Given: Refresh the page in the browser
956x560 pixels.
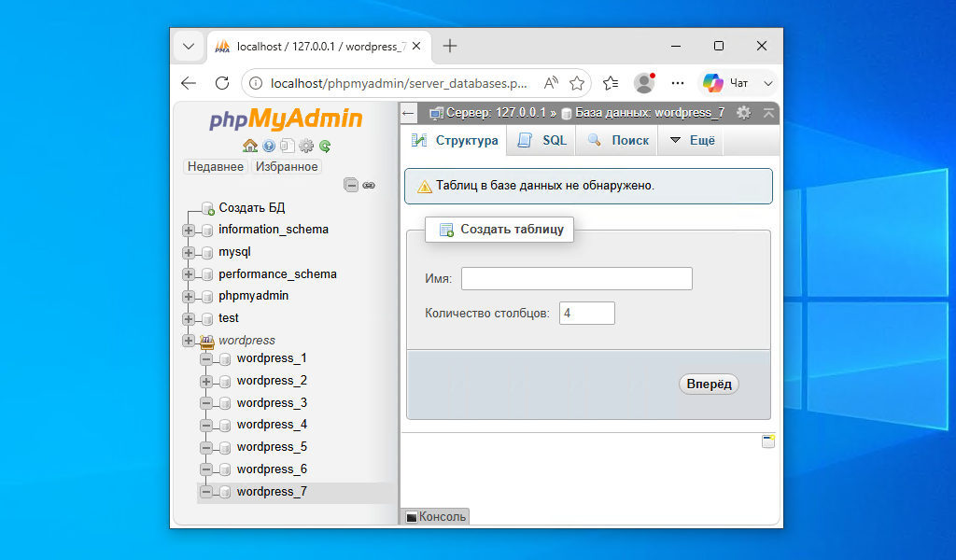Looking at the screenshot, I should pos(222,83).
